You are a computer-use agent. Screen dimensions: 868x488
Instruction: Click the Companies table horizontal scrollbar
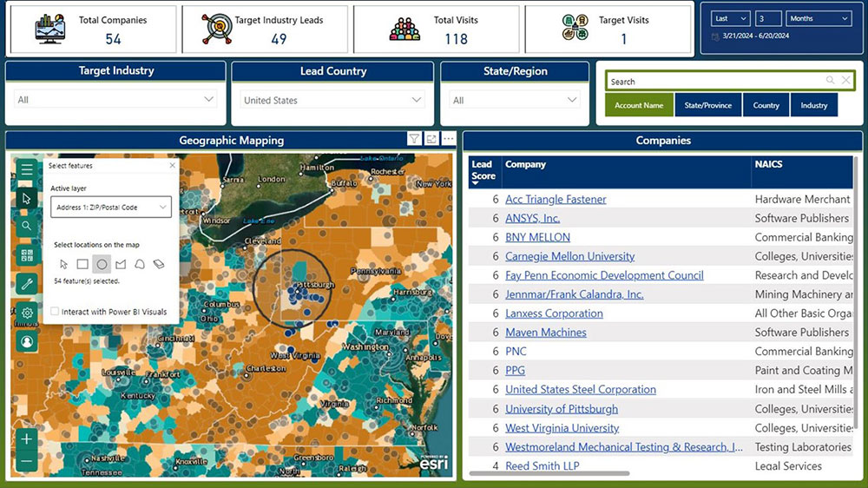pyautogui.click(x=549, y=473)
